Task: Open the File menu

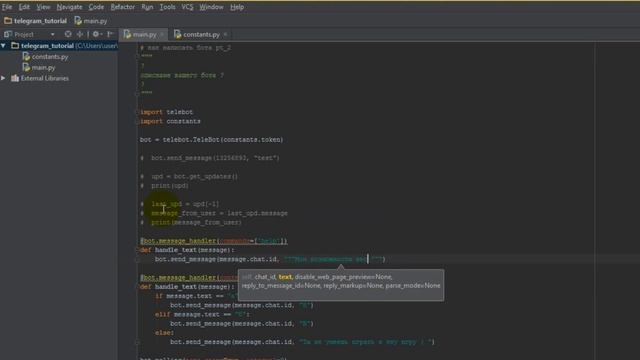Action: 7,7
